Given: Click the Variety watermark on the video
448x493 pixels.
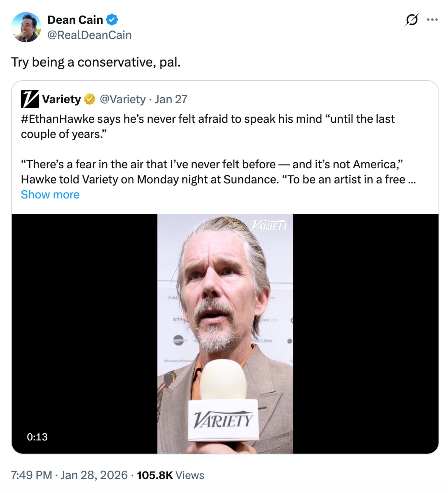Looking at the screenshot, I should [270, 225].
